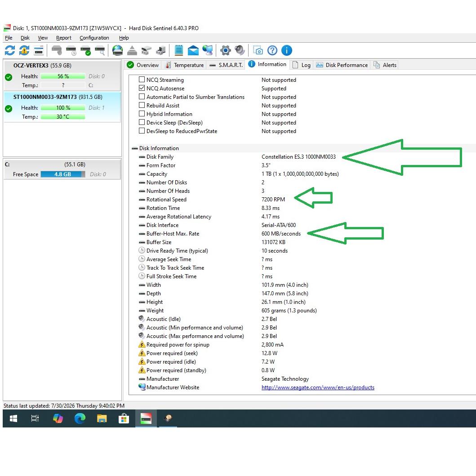The image size is (476, 476).
Task: Click the 56 % health bar
Action: click(63, 76)
